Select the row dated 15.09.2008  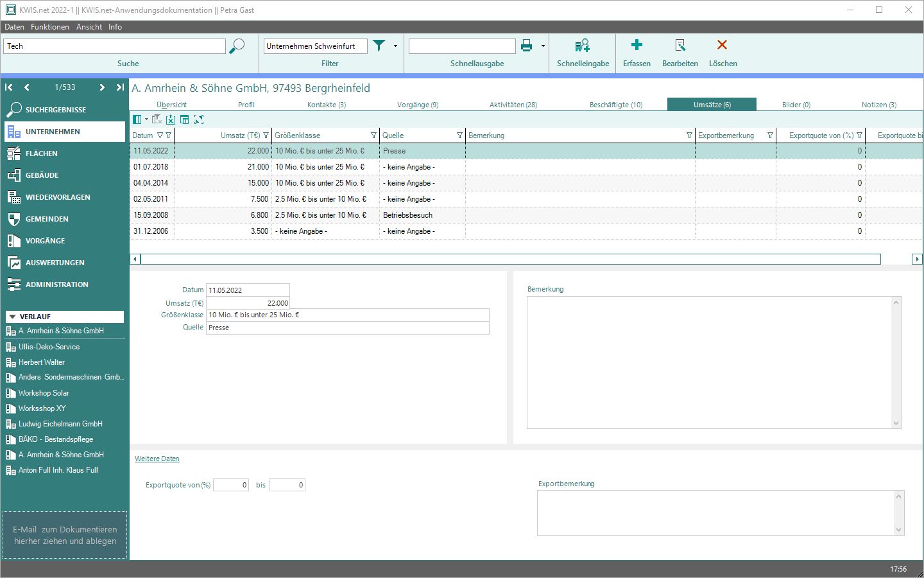pyautogui.click(x=526, y=215)
